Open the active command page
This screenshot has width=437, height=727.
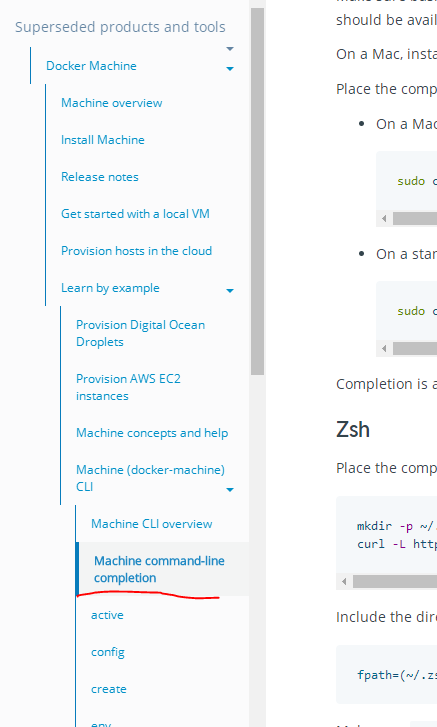(107, 615)
